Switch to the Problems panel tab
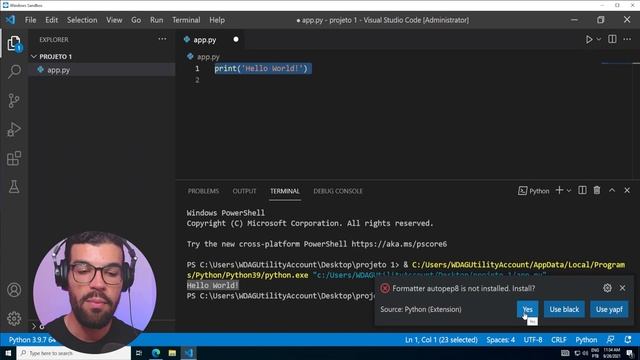Screen dimensions: 640x360 pyautogui.click(x=203, y=191)
